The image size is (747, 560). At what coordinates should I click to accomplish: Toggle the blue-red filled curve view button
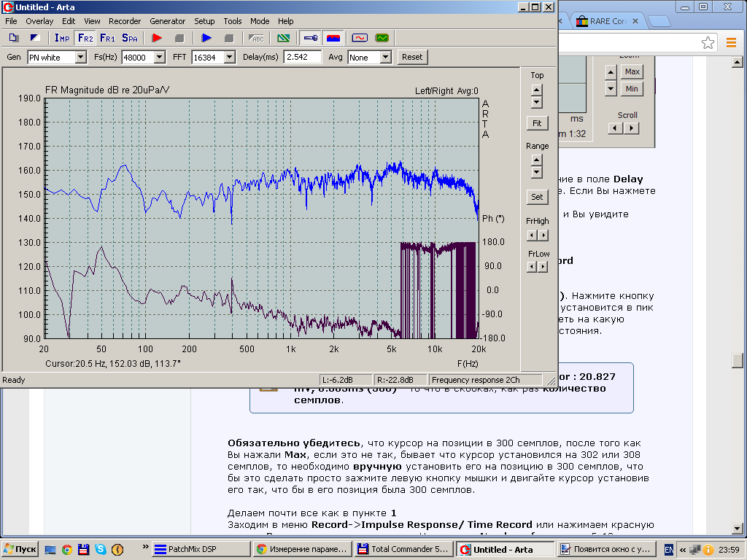click(x=333, y=38)
